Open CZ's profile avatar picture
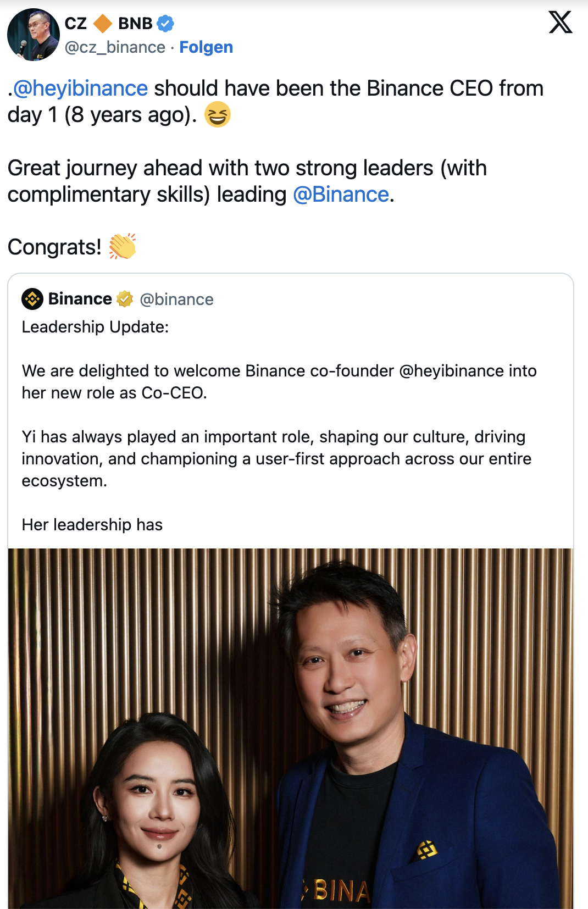 click(33, 35)
